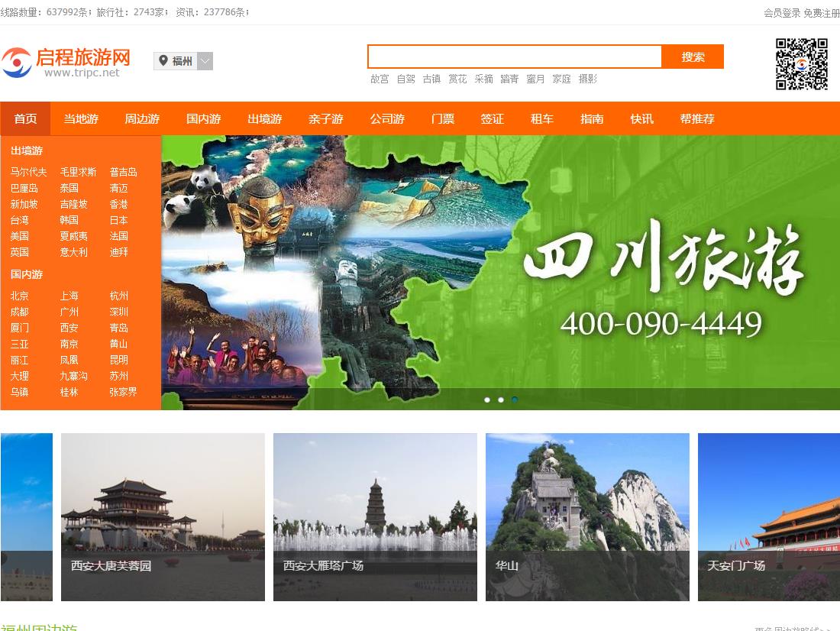Select the third banner slide dot
This screenshot has width=840, height=631.
[515, 400]
